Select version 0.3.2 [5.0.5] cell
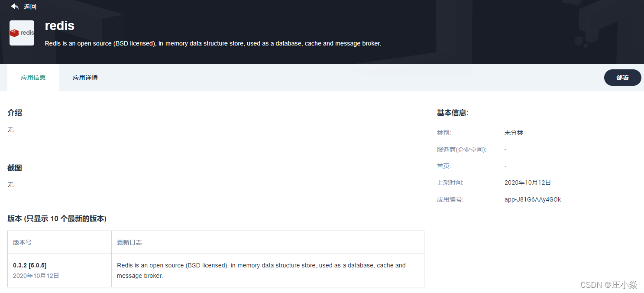This screenshot has height=293, width=644. 29,265
